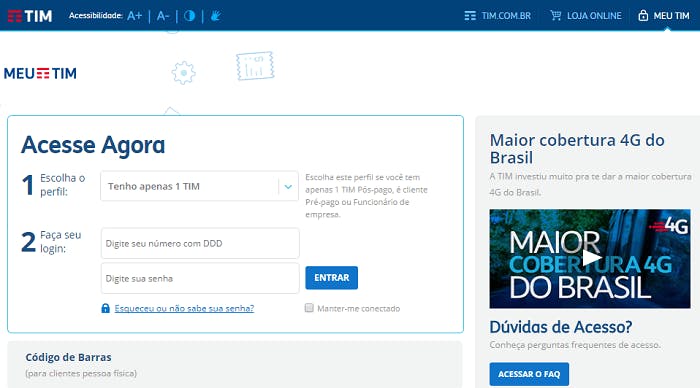This screenshot has height=388, width=700.
Task: Open the sign language hand accessibility icon
Action: tap(216, 16)
